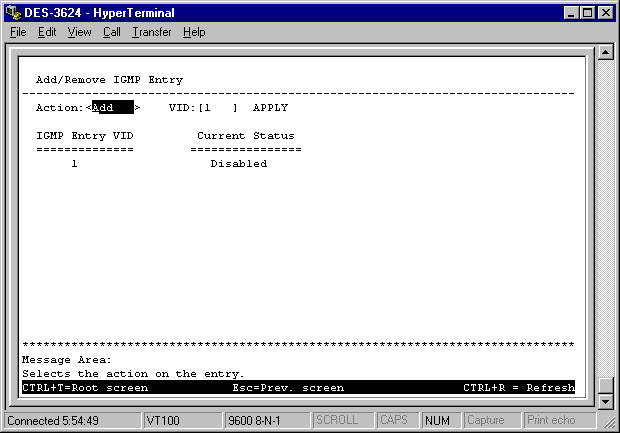The height and width of the screenshot is (433, 620).
Task: Select the Action field showing Add
Action: pyautogui.click(x=112, y=108)
